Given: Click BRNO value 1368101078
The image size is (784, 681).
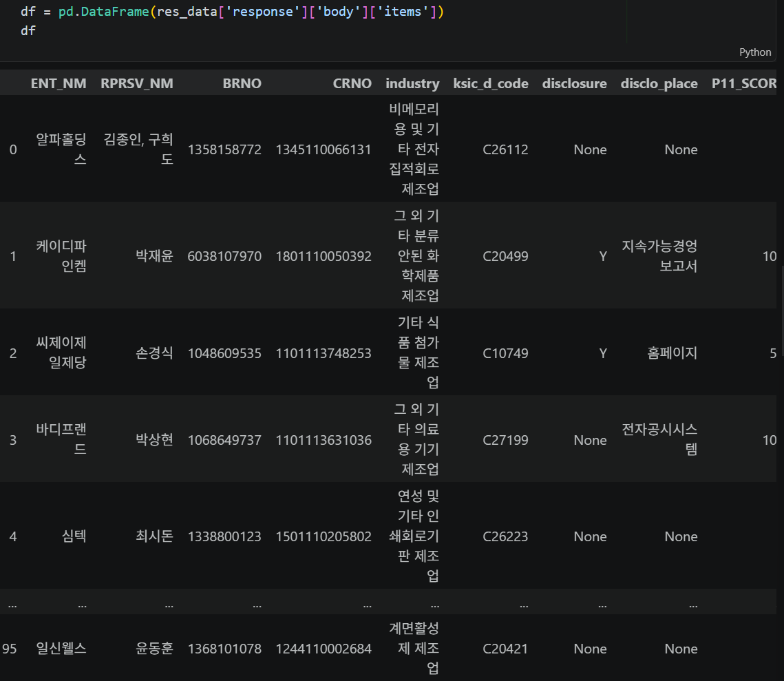Looking at the screenshot, I should pos(224,649).
